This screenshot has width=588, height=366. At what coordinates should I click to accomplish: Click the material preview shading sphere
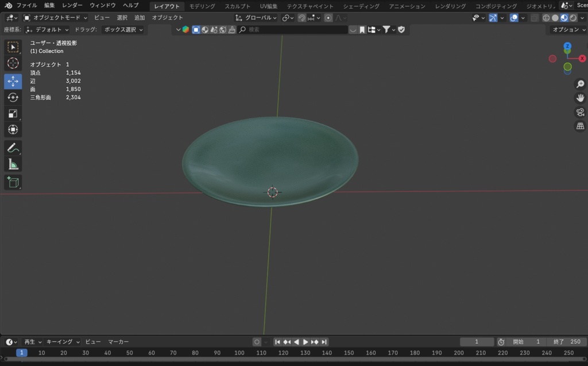click(x=564, y=17)
